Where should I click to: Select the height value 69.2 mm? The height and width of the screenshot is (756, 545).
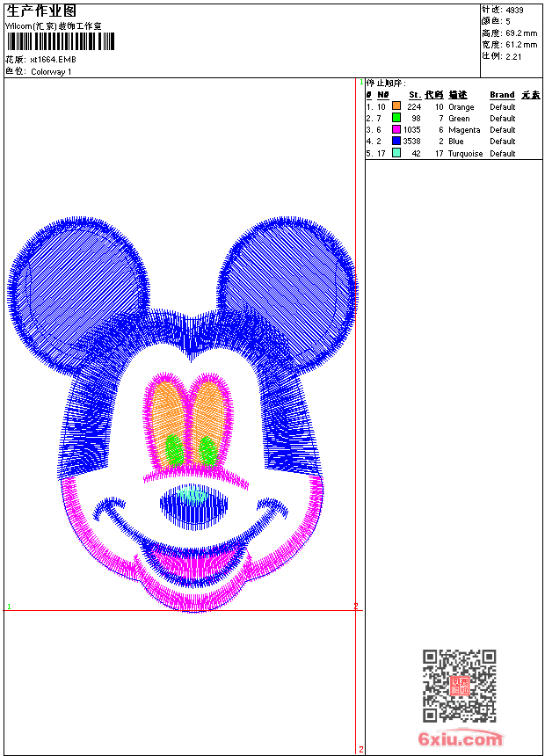tap(521, 33)
